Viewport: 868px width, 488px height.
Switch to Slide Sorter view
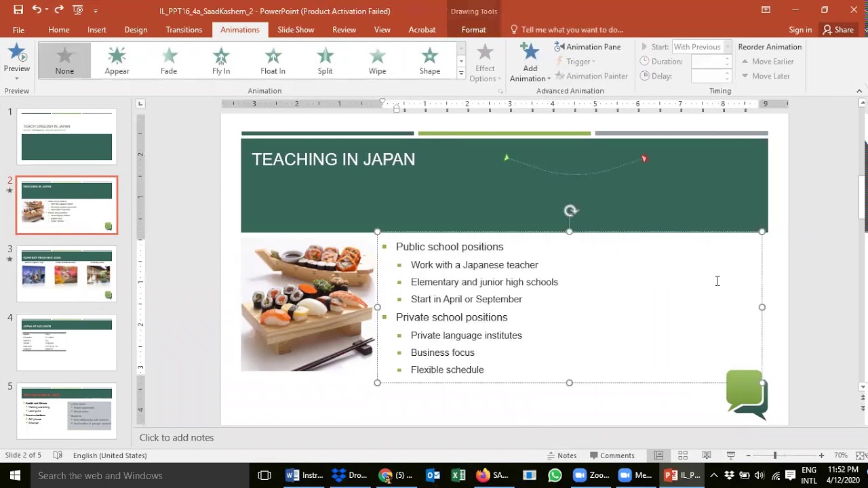click(683, 455)
